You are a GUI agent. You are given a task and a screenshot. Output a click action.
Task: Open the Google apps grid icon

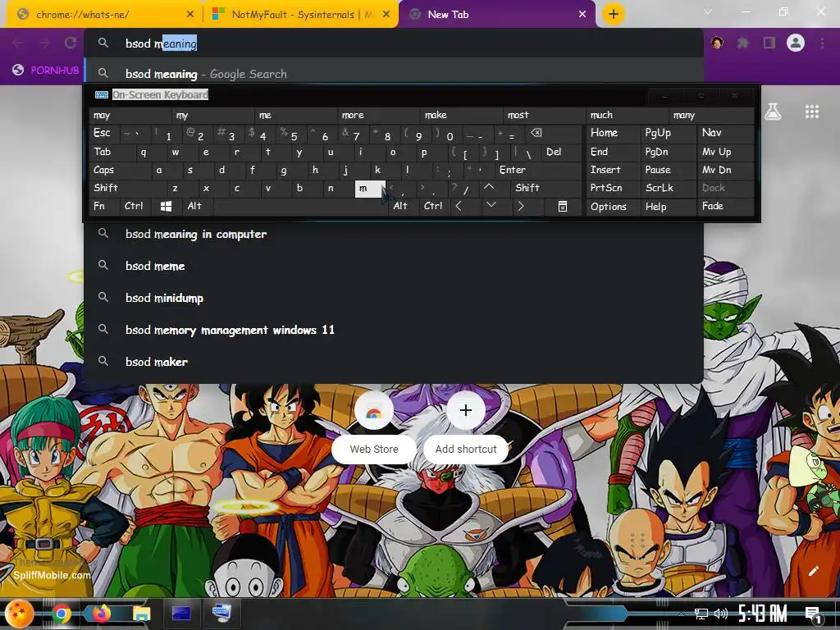[x=812, y=112]
